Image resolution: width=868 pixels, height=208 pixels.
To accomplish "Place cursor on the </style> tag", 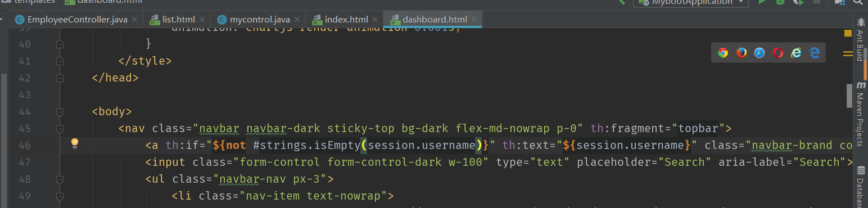I will [145, 61].
